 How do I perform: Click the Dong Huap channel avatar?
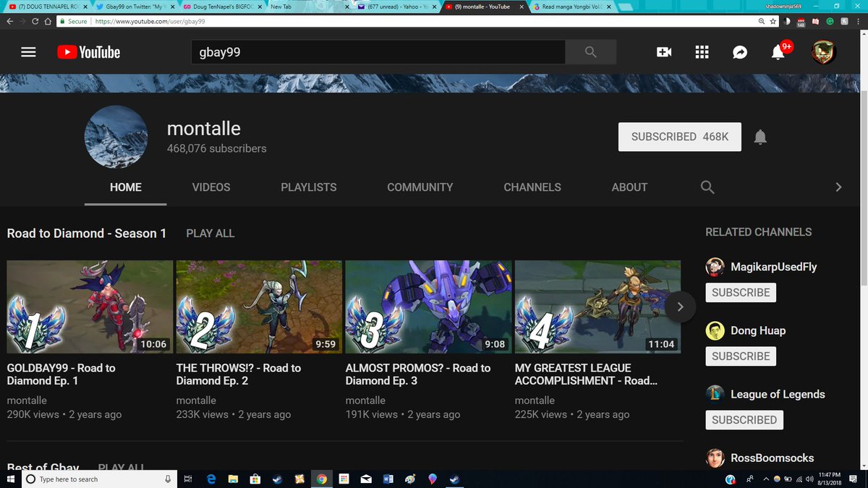pyautogui.click(x=715, y=330)
